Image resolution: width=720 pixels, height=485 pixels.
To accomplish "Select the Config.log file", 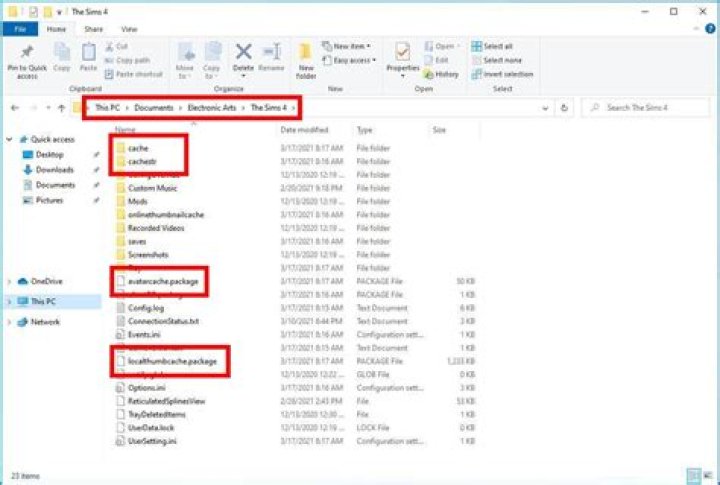I will coord(146,308).
